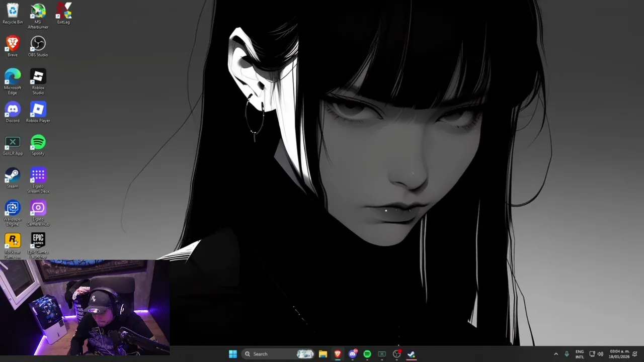Image resolution: width=644 pixels, height=362 pixels.
Task: Click the microphone tray icon
Action: [567, 354]
